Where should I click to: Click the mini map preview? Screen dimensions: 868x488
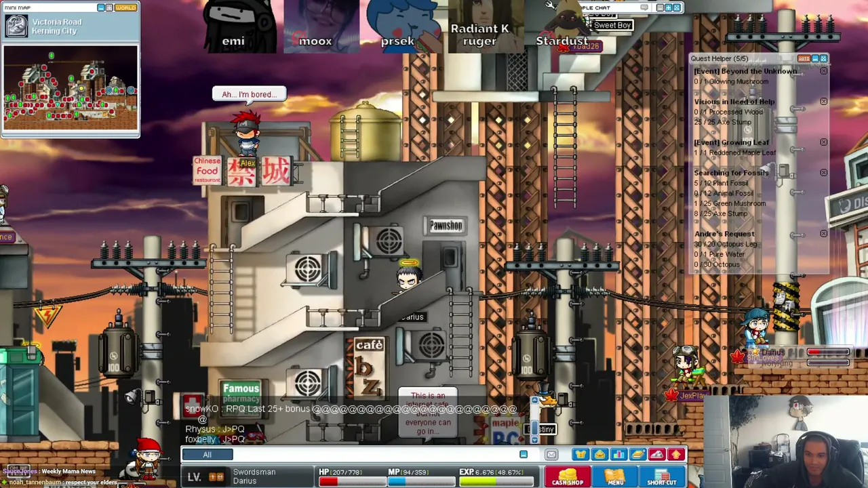(x=71, y=87)
